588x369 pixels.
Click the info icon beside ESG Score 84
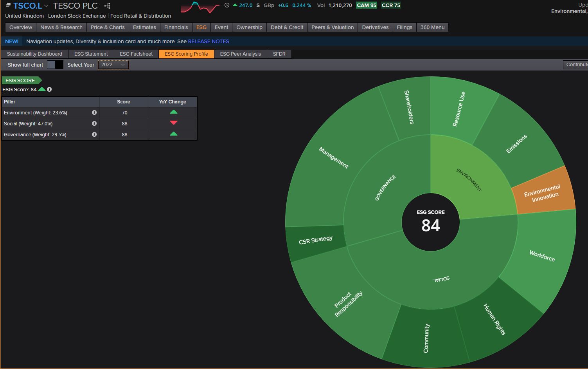point(49,89)
